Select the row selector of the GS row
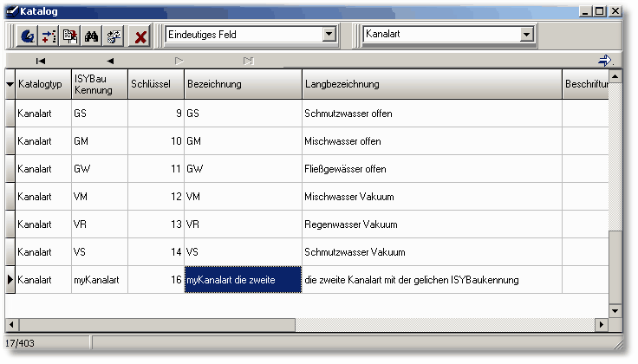Image resolution: width=638 pixels, height=364 pixels. [x=10, y=114]
